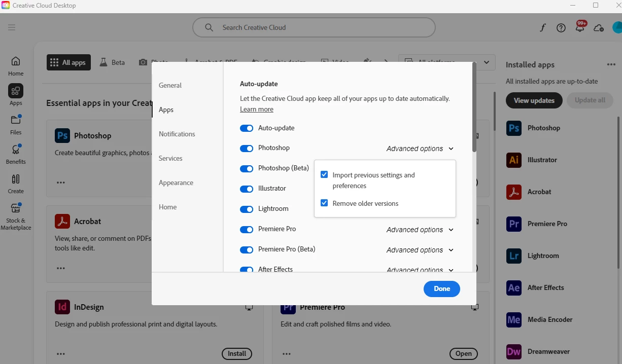
Task: Select General in preferences sidebar
Action: tap(170, 85)
